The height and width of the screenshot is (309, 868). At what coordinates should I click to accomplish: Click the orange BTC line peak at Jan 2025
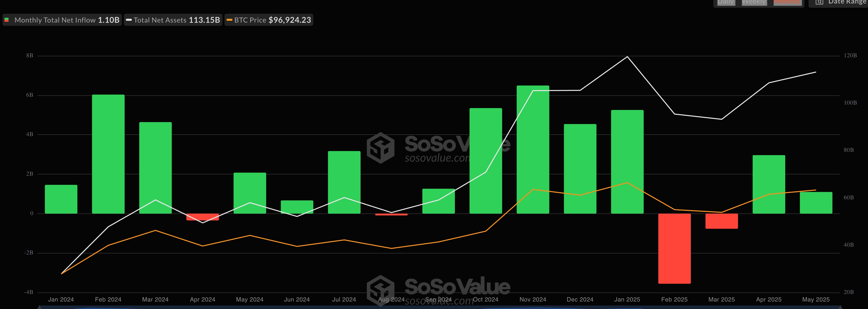(627, 183)
